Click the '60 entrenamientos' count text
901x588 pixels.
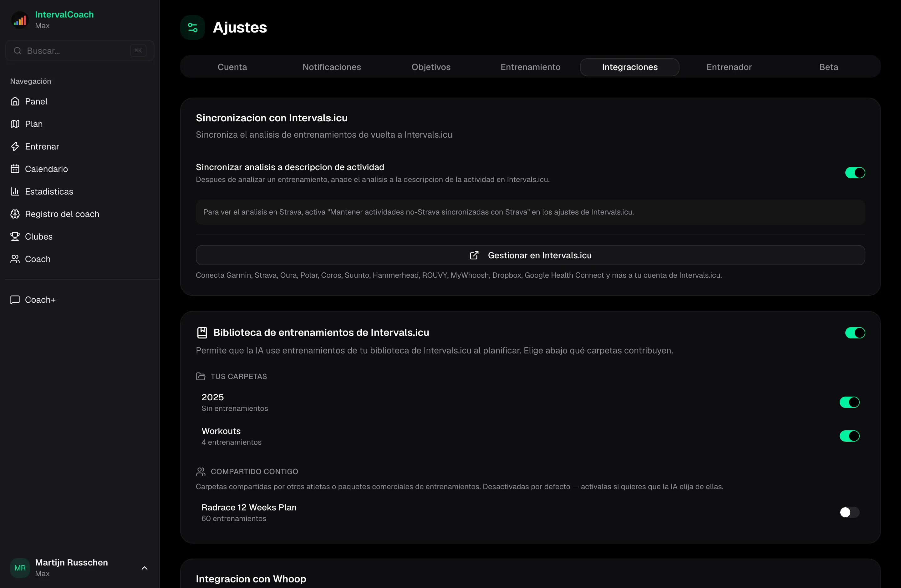(234, 518)
